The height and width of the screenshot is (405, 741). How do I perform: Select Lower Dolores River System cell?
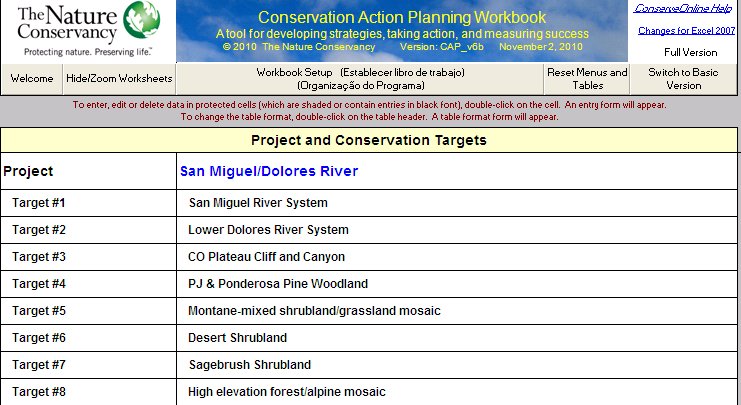point(457,230)
